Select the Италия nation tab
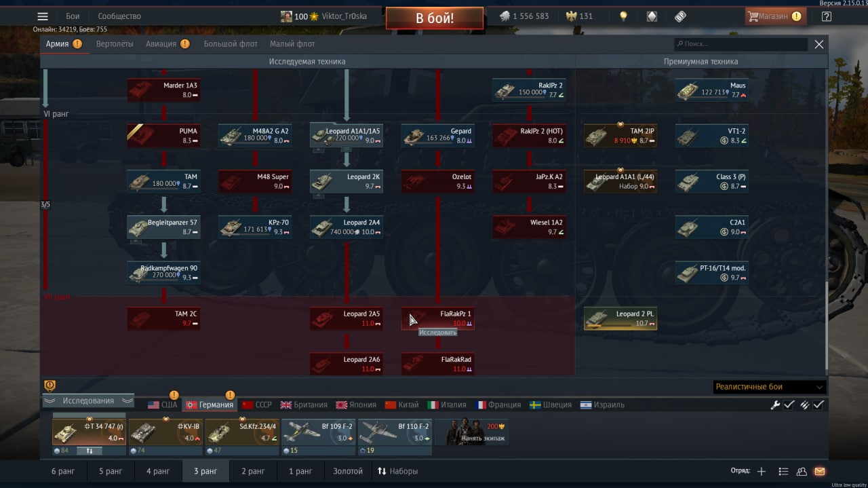The image size is (868, 488). tap(447, 405)
